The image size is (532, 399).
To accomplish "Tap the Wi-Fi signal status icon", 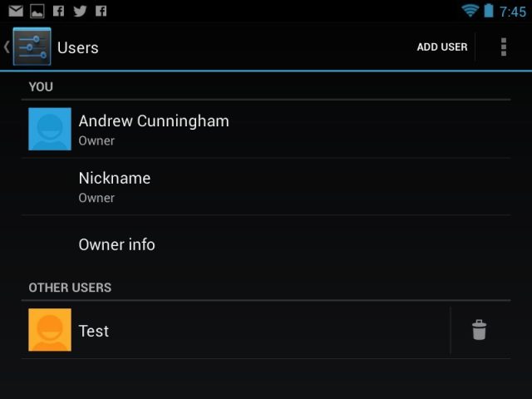I will click(x=470, y=11).
